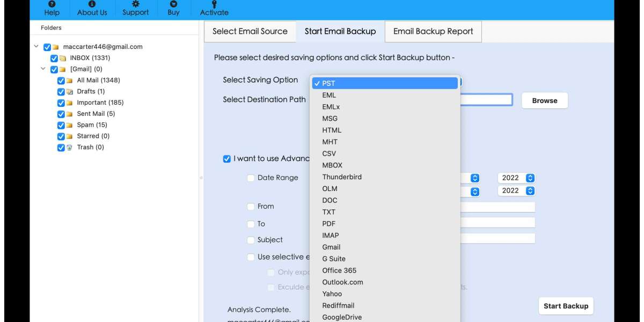The width and height of the screenshot is (644, 322).
Task: Enable the Date Range filter checkbox
Action: pyautogui.click(x=251, y=178)
